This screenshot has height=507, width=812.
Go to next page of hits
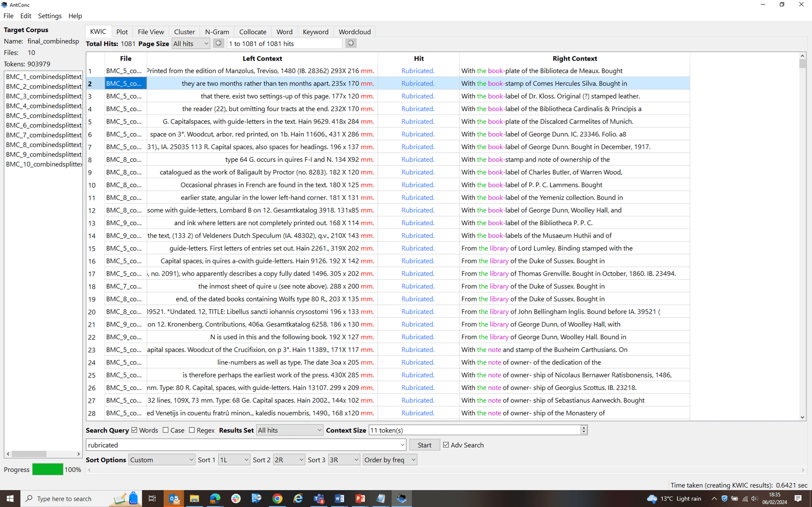(351, 43)
